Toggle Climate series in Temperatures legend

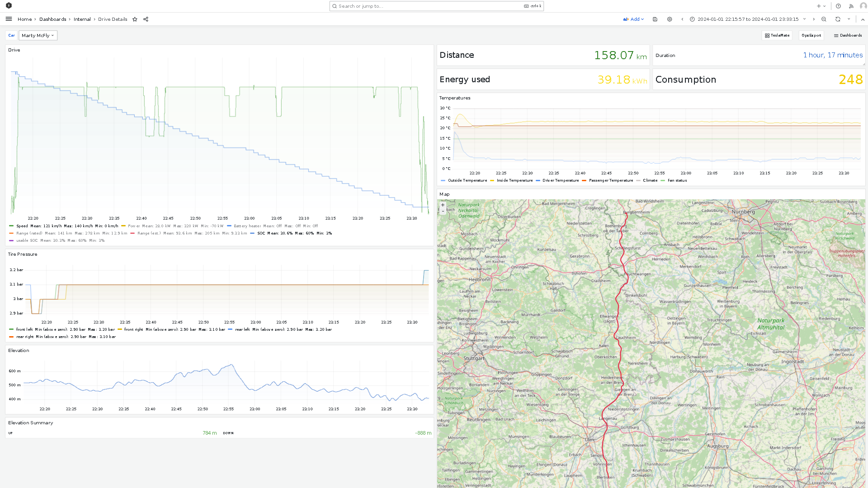coord(650,180)
